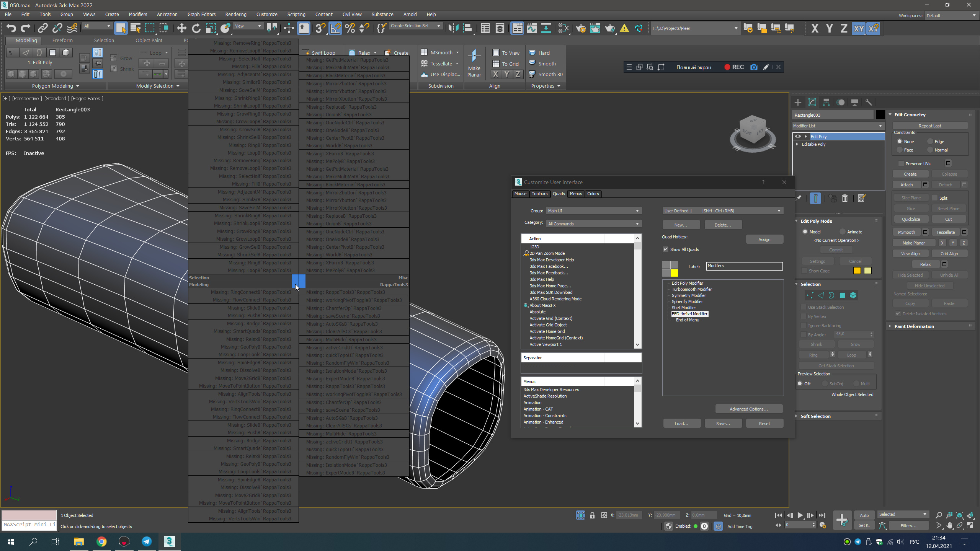Open the Rendering menu
The image size is (980, 551).
236,14
